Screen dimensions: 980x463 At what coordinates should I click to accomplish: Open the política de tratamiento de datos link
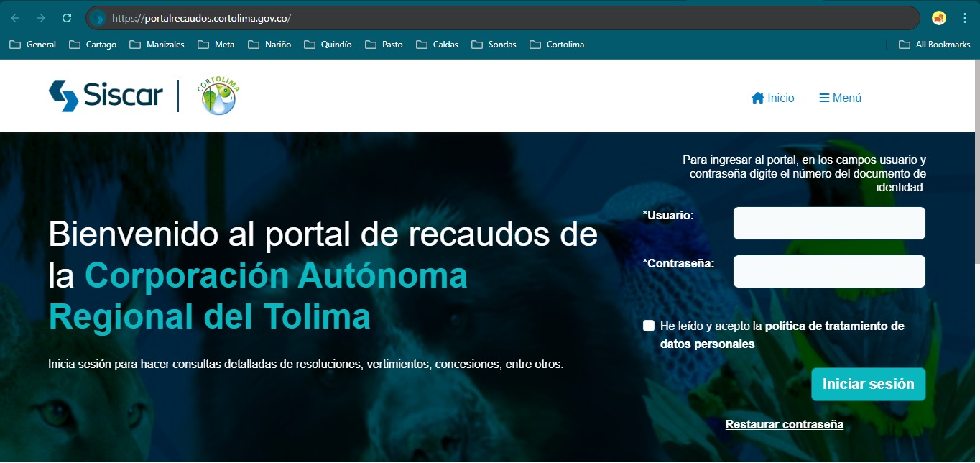pos(833,326)
